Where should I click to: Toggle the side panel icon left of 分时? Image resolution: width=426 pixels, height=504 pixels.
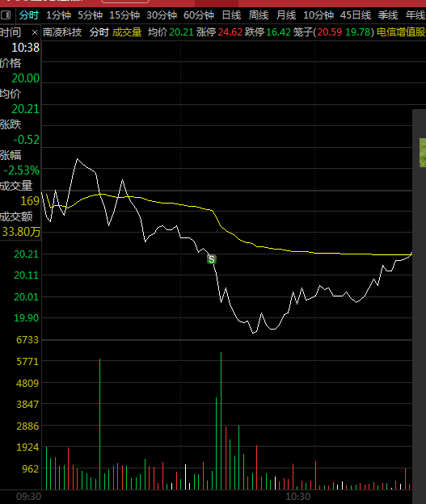pos(6,15)
